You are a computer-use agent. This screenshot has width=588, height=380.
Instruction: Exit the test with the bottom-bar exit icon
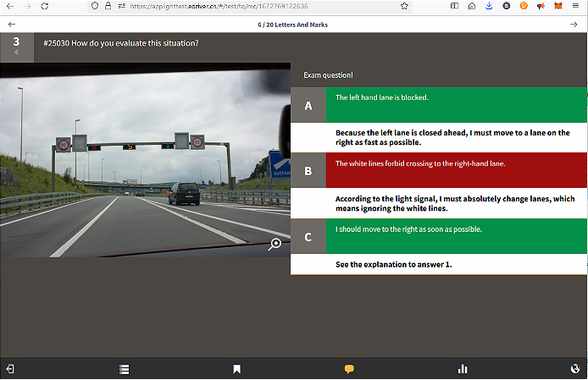click(10, 369)
